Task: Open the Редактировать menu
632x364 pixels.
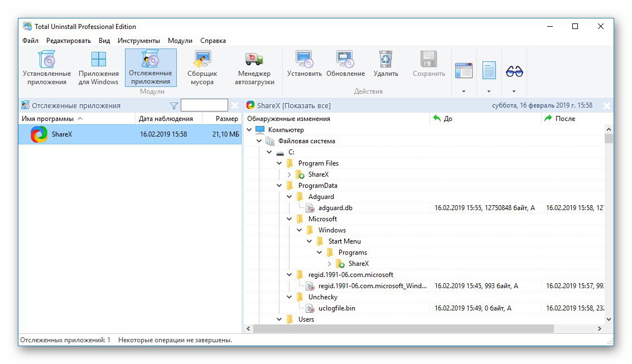Action: [69, 41]
